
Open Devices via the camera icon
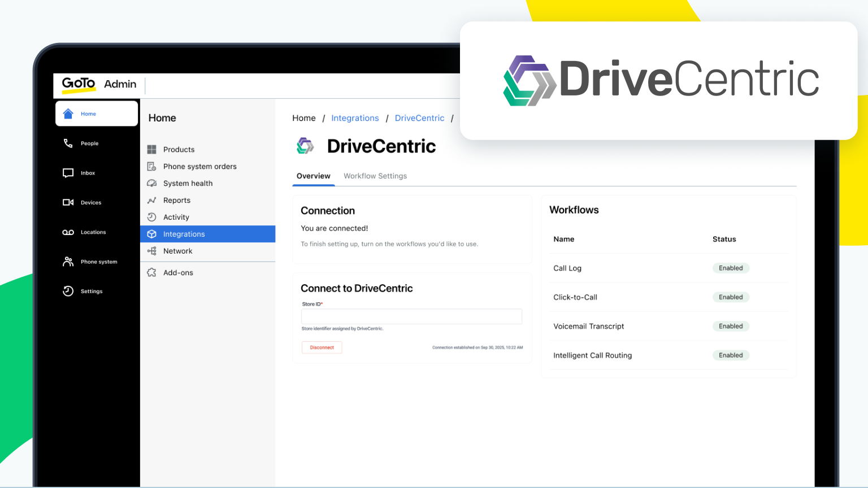point(68,202)
